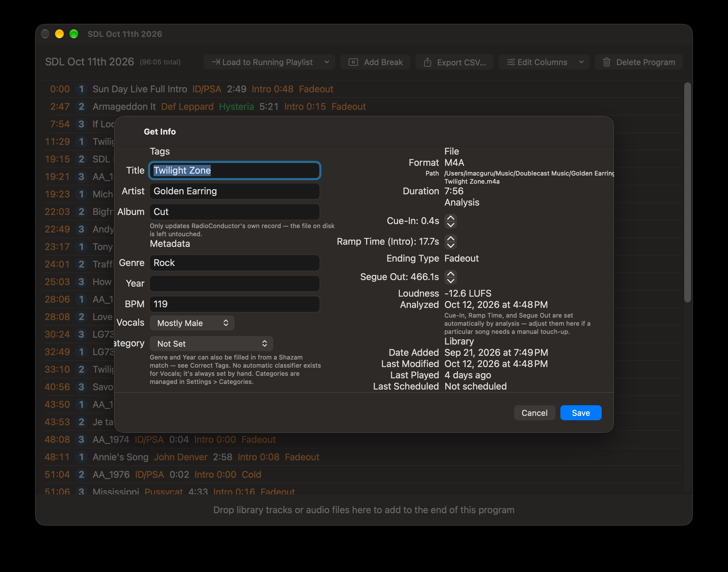This screenshot has width=728, height=572.
Task: Click the Delete Program button
Action: (639, 62)
